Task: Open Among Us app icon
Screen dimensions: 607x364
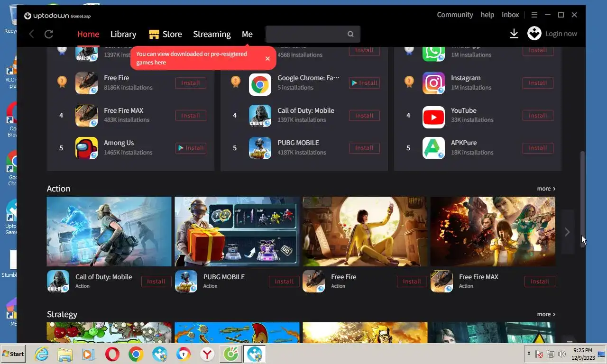Action: point(86,148)
